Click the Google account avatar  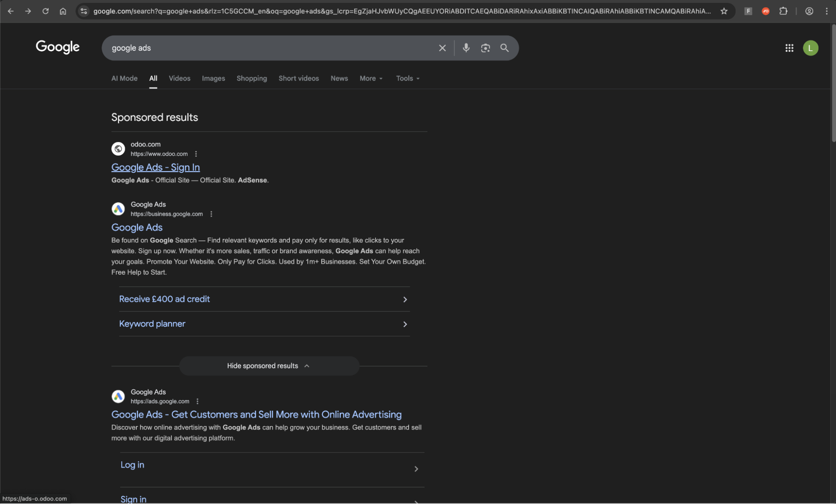point(810,48)
